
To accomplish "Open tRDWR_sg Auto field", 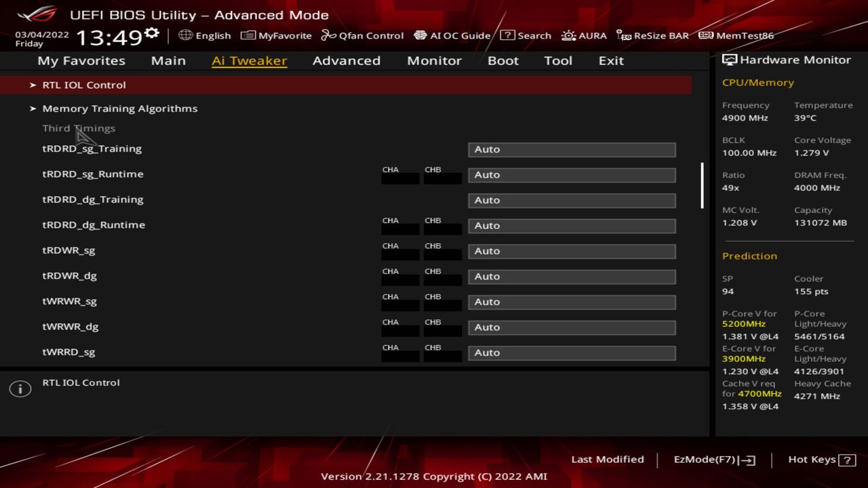I will coord(572,251).
